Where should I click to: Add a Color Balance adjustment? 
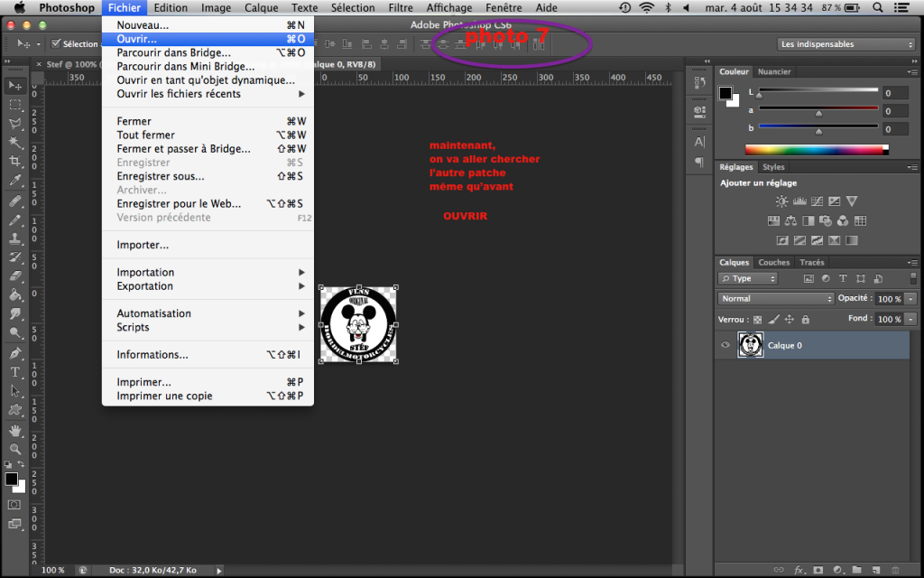pos(790,221)
